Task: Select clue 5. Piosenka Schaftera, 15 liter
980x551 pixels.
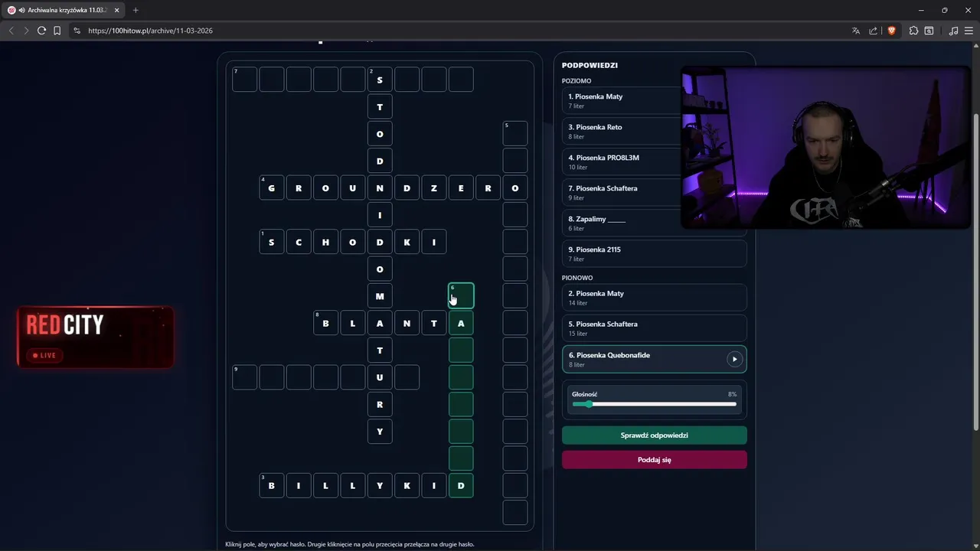Action: 654,328
